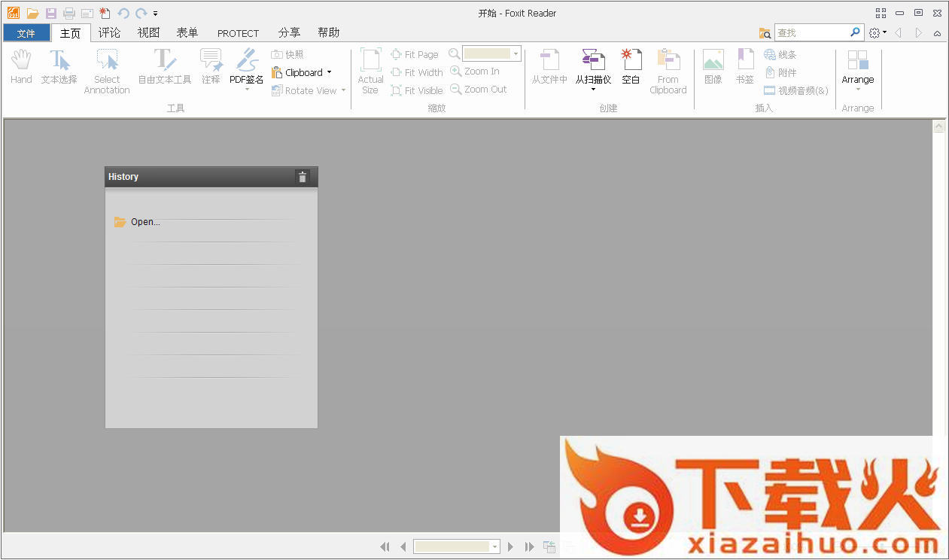Screen dimensions: 949x560
Task: Open the PDF签名 signing tool
Action: [x=247, y=70]
